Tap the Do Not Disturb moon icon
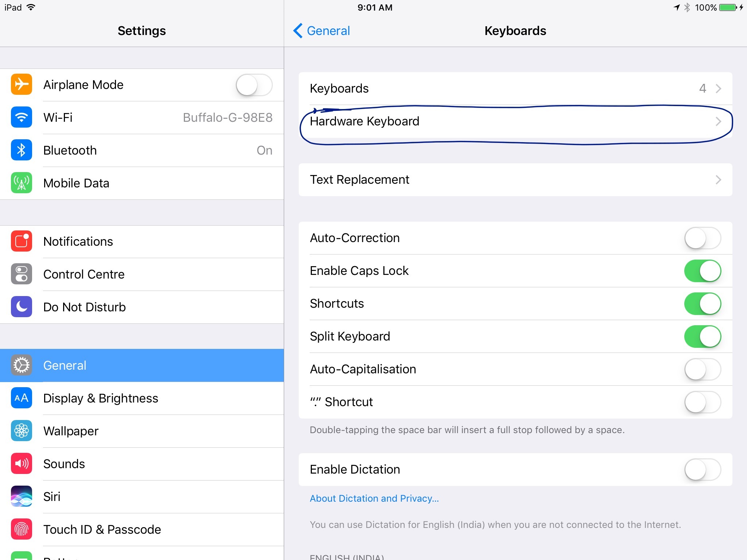 [x=22, y=307]
